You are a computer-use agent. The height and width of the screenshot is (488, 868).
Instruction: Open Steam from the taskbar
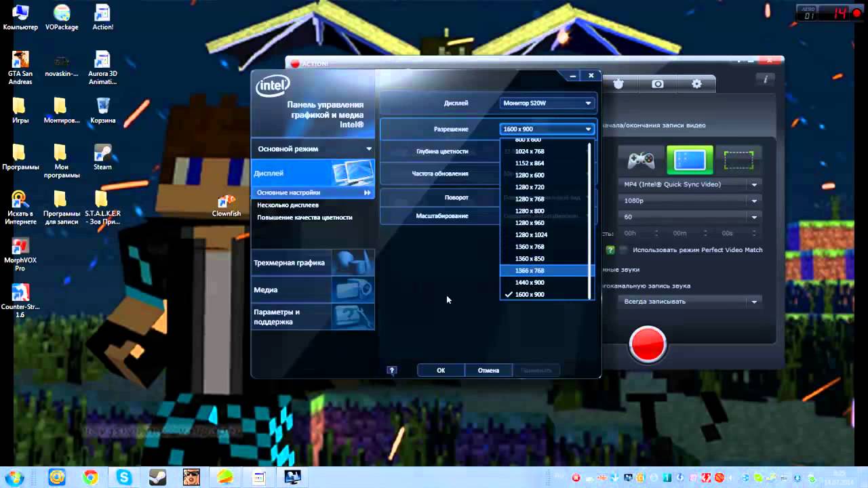(157, 477)
